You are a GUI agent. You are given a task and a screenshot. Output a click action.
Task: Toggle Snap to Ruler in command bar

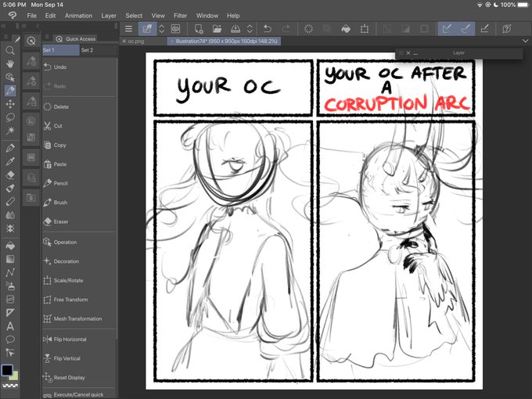pyautogui.click(x=447, y=29)
